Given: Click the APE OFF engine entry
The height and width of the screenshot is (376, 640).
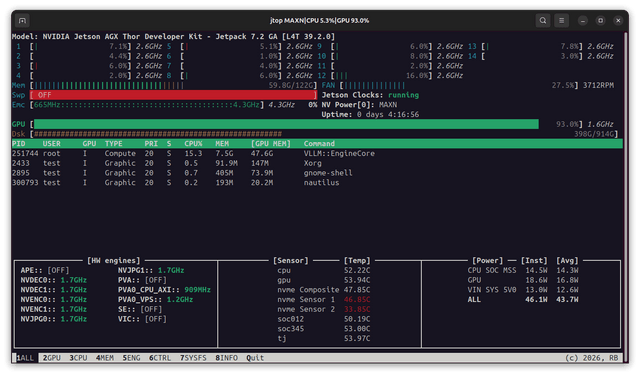Looking at the screenshot, I should (x=45, y=270).
